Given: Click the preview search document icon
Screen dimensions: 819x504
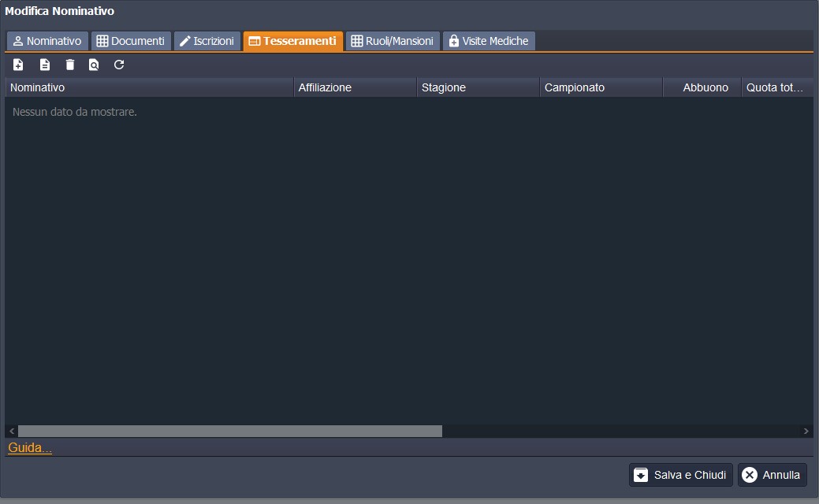Looking at the screenshot, I should (94, 65).
